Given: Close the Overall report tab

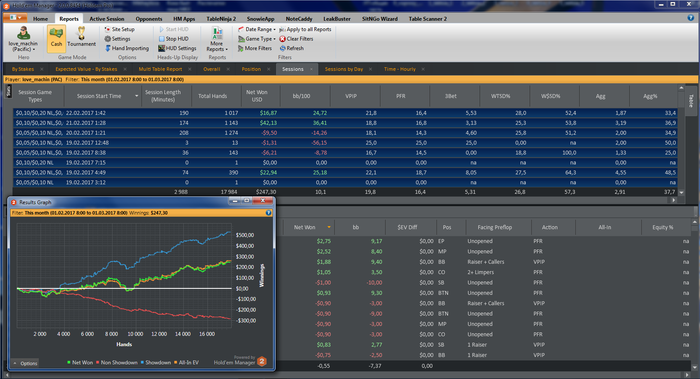Looking at the screenshot, I should [x=228, y=69].
